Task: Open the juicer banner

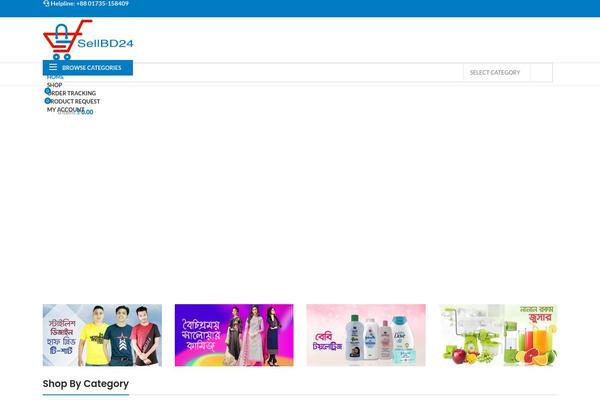Action: coord(498,335)
